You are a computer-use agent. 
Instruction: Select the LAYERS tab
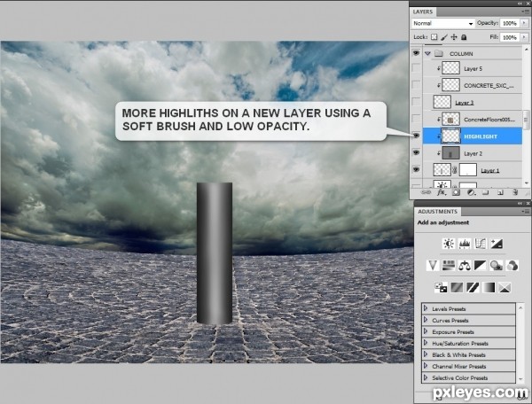point(423,12)
